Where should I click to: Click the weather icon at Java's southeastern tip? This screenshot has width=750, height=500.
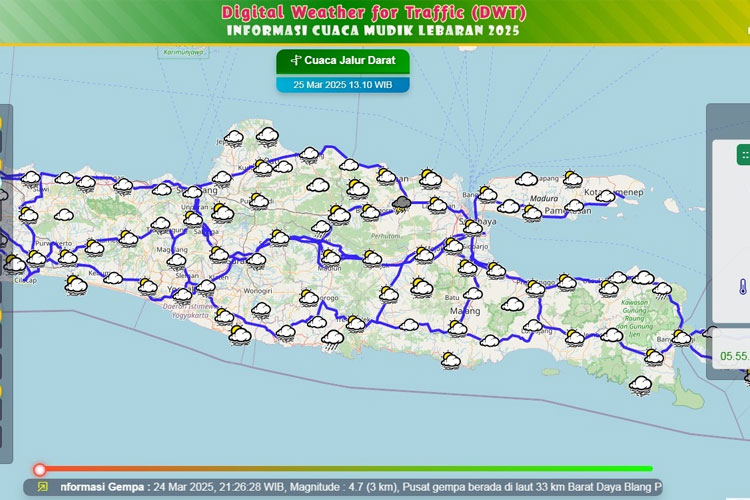(x=640, y=385)
